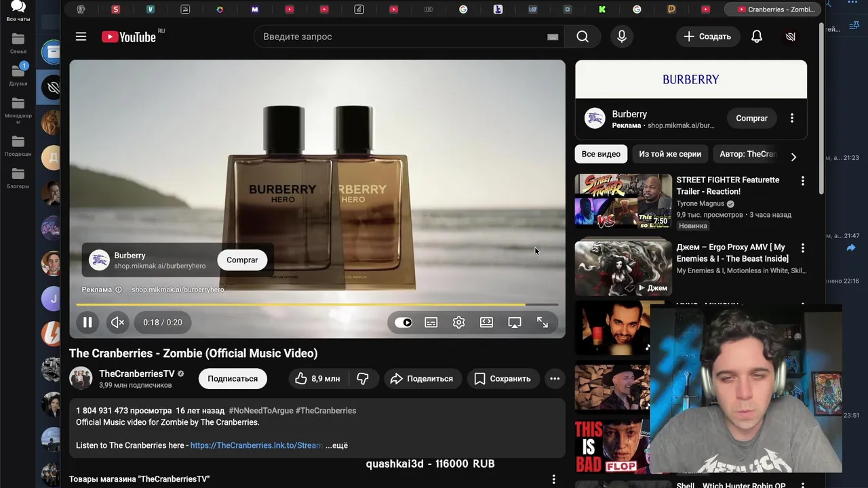Open the TheCranberries.lnk.to/Stream link
The width and height of the screenshot is (868, 488).
(x=256, y=445)
